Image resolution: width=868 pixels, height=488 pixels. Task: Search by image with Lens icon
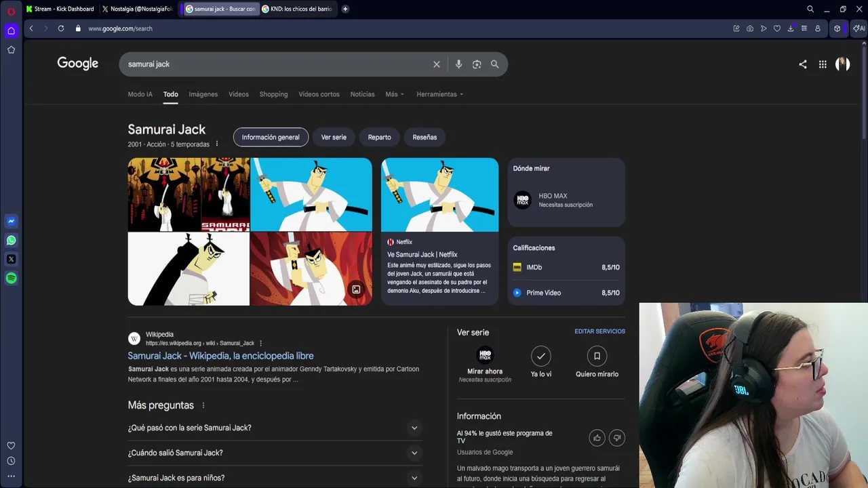coord(477,64)
